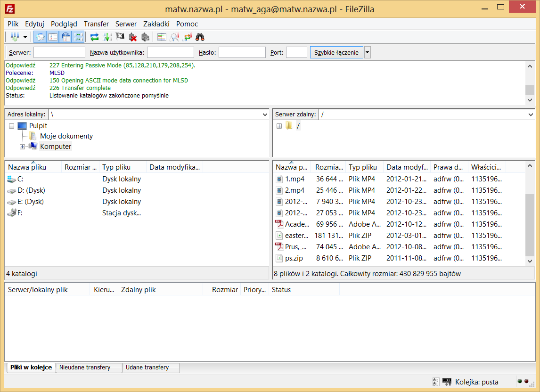This screenshot has height=392, width=540.
Task: Open the Site Manager
Action: pos(15,37)
